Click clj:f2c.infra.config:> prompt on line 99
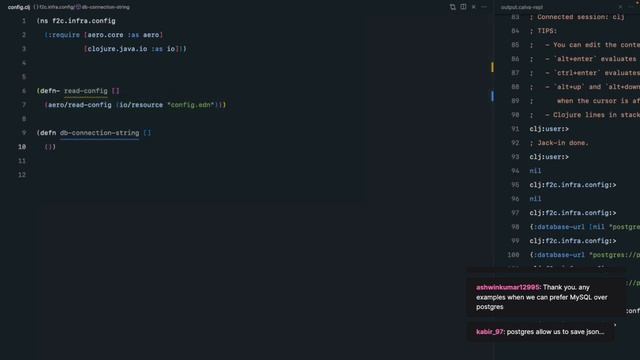 coord(573,241)
